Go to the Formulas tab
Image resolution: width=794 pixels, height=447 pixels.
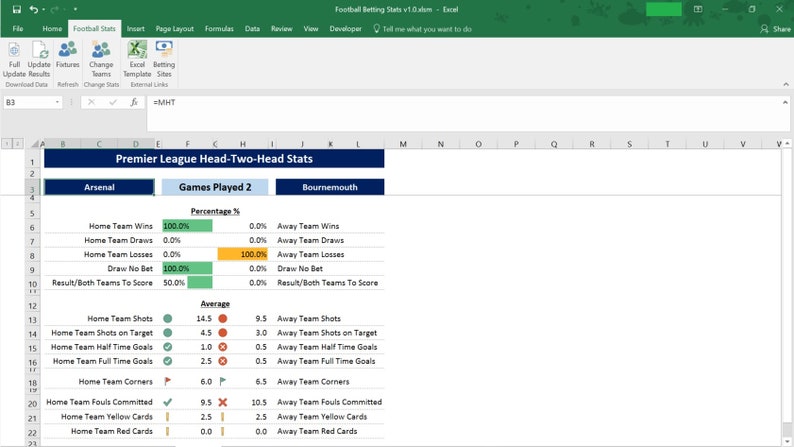(219, 29)
